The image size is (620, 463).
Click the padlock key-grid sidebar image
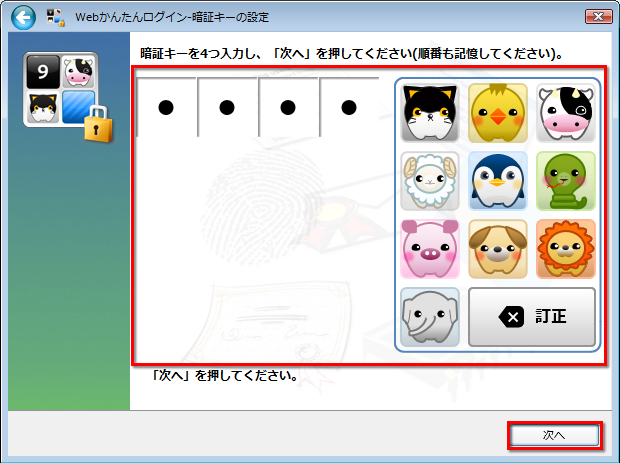coord(67,96)
